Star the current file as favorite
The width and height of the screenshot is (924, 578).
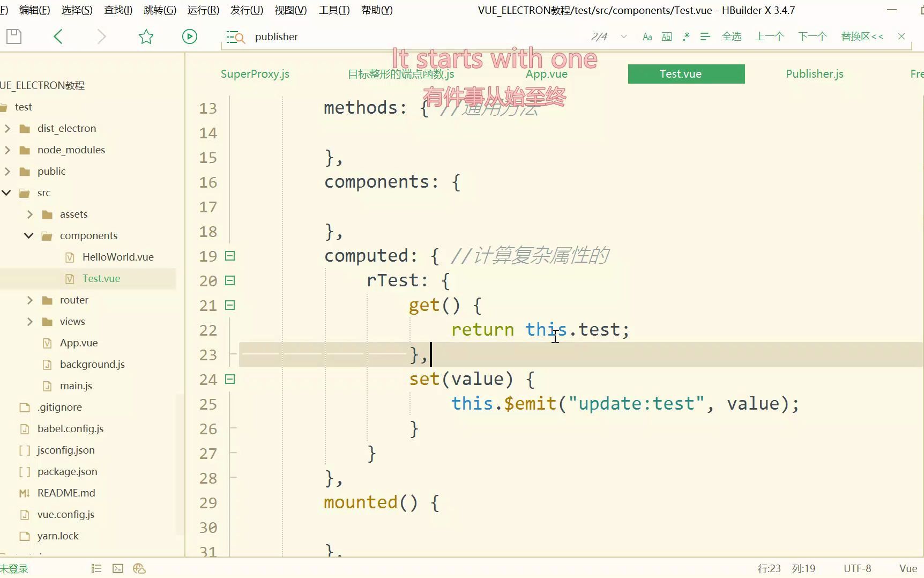coord(146,36)
